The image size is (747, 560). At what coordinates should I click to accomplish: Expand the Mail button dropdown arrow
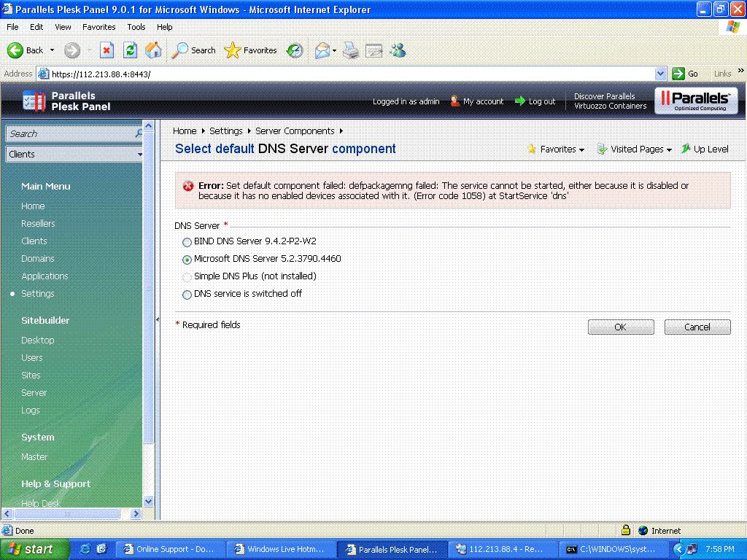coord(334,50)
